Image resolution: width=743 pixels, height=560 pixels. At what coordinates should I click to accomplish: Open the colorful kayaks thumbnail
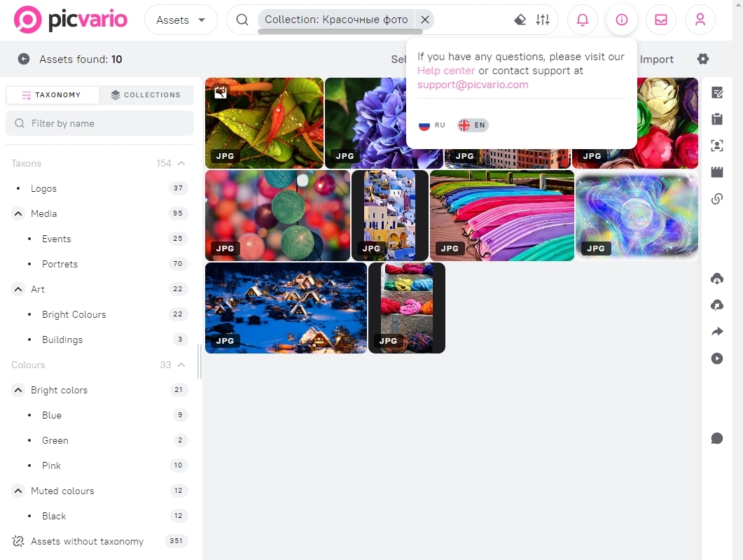pos(502,216)
